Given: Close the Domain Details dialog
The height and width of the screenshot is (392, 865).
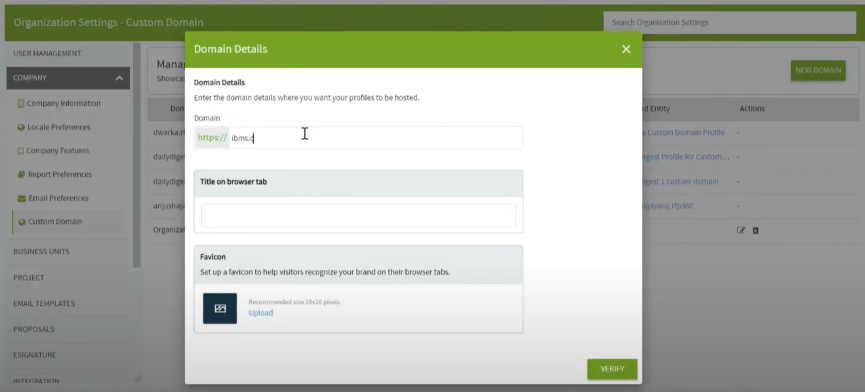Looking at the screenshot, I should coord(626,49).
